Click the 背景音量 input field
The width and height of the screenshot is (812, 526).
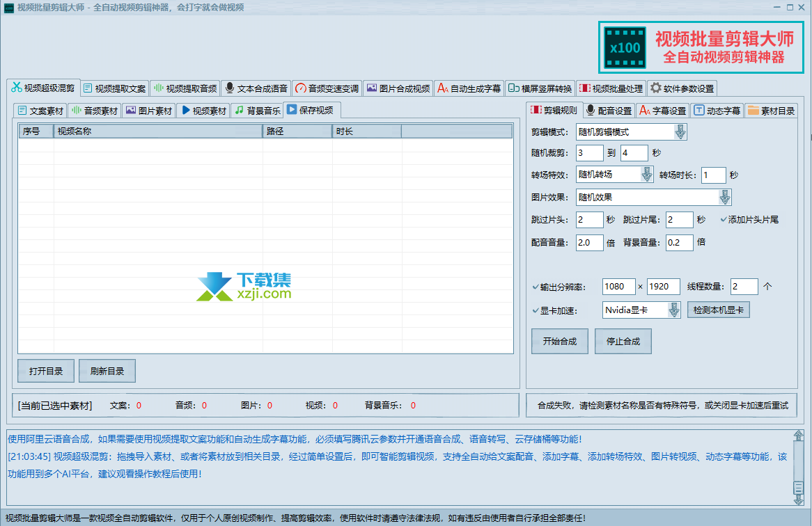click(x=680, y=243)
